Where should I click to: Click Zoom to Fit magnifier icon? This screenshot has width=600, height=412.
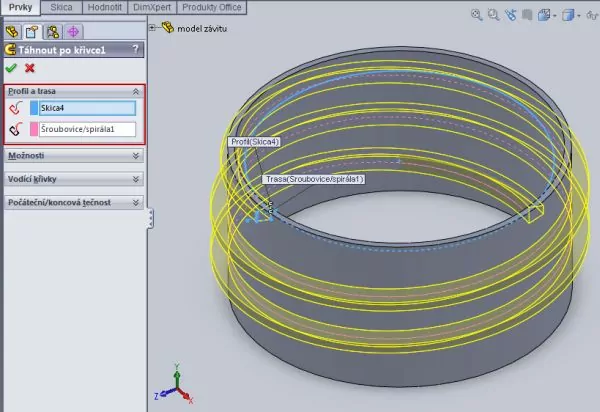coord(477,15)
